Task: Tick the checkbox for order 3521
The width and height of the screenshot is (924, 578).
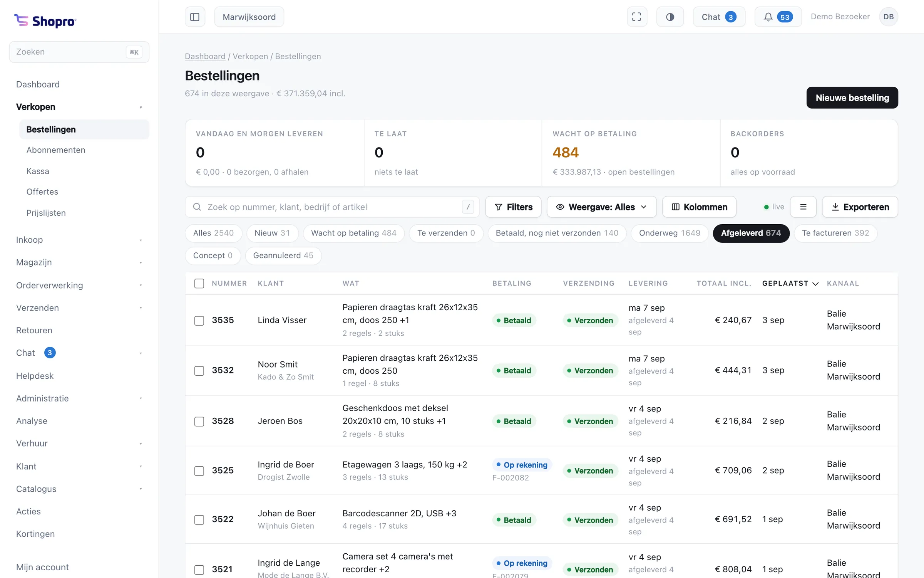Action: point(199,570)
